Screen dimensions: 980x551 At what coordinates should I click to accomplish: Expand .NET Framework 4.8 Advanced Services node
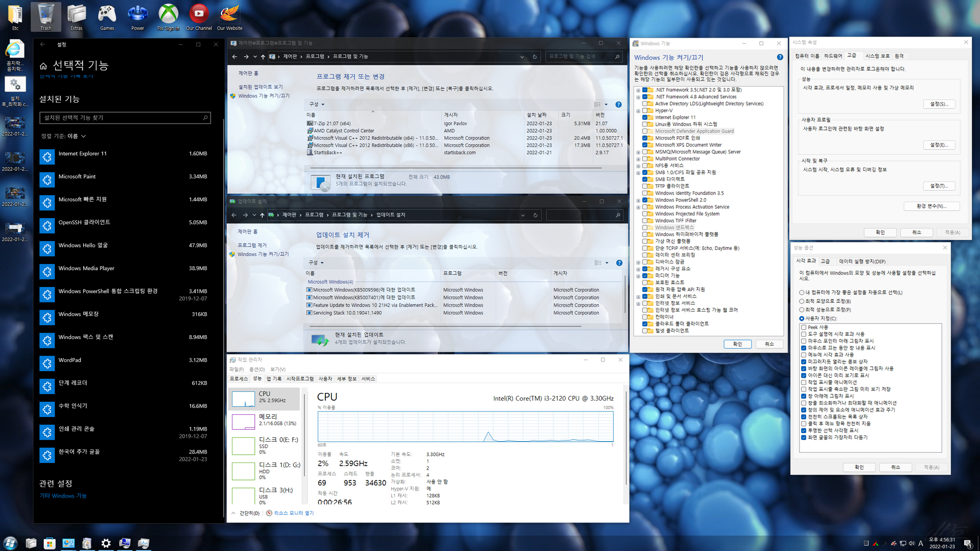(638, 97)
